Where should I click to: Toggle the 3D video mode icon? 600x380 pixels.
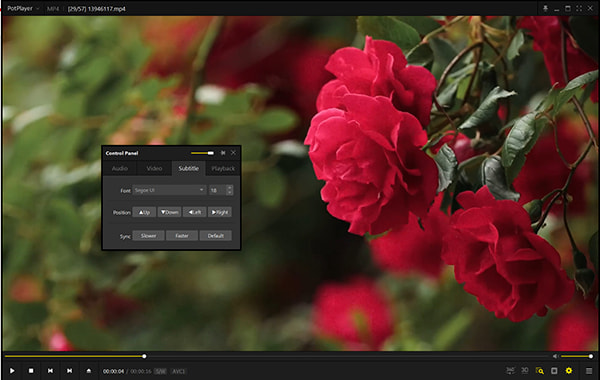(525, 370)
